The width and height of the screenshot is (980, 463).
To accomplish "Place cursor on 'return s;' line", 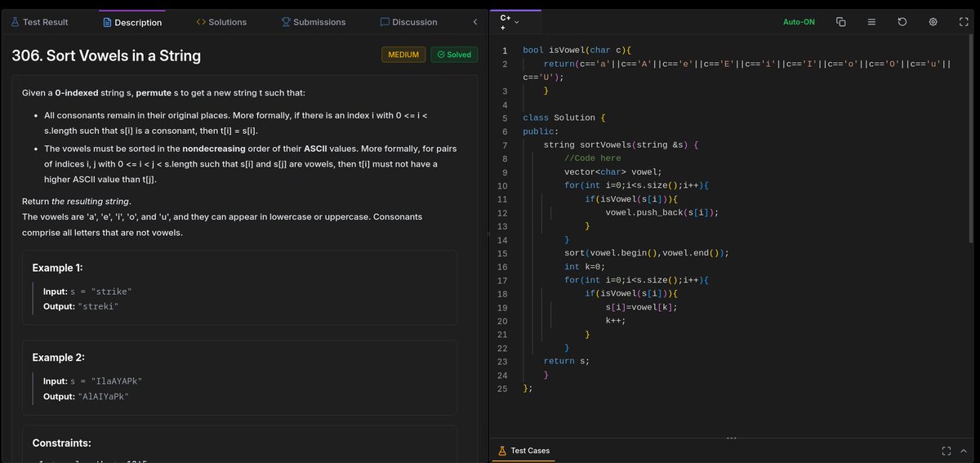I will [566, 361].
